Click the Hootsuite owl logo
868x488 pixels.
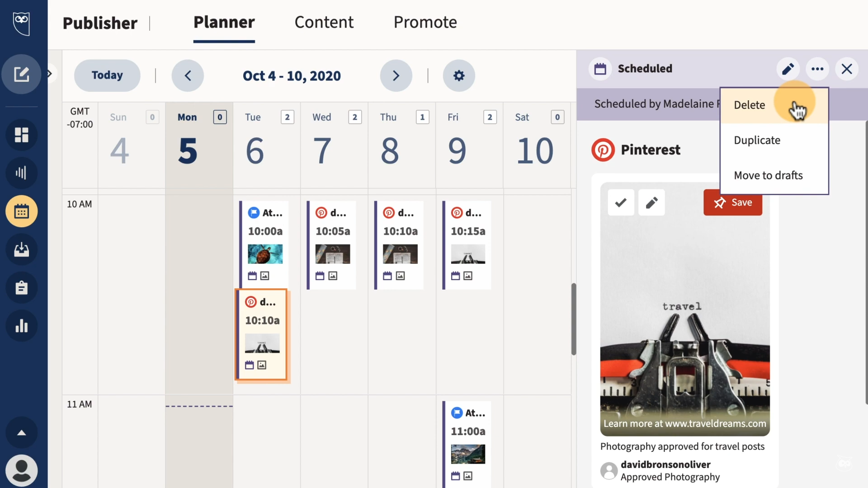[x=21, y=23]
